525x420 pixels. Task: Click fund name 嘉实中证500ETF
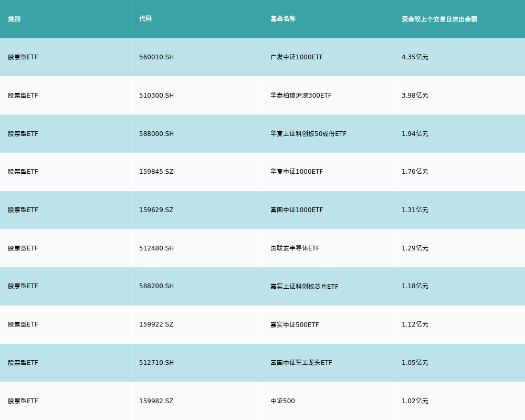tap(295, 324)
